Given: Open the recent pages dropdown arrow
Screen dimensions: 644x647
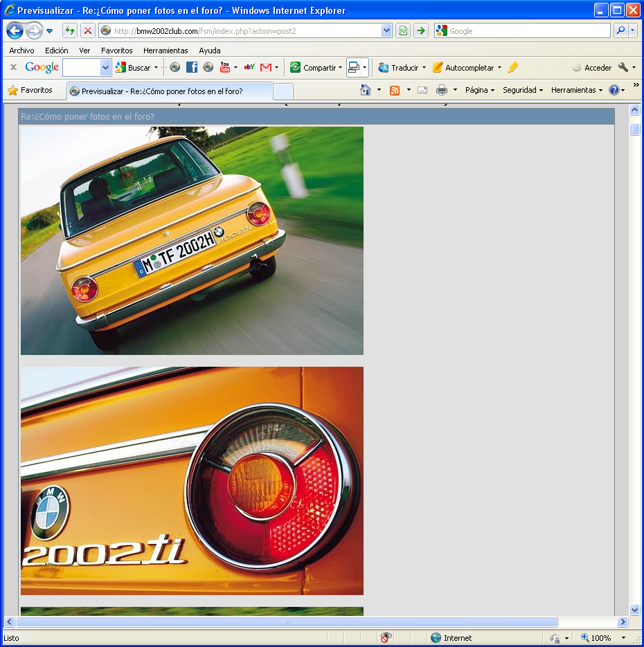Looking at the screenshot, I should (x=50, y=31).
